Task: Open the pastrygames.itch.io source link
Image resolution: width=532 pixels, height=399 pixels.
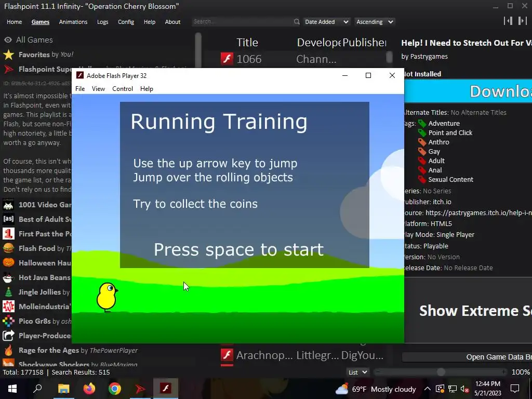Action: pos(478,212)
